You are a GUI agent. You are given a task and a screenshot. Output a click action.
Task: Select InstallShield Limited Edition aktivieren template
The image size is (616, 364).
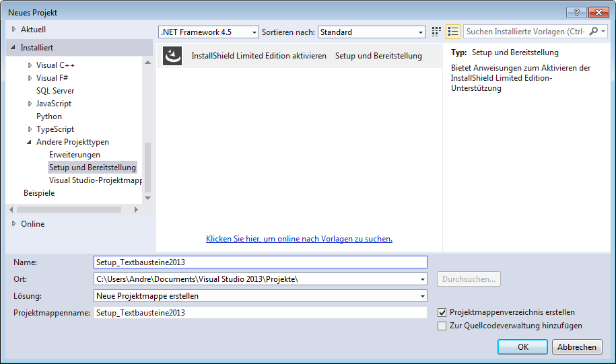tap(300, 56)
